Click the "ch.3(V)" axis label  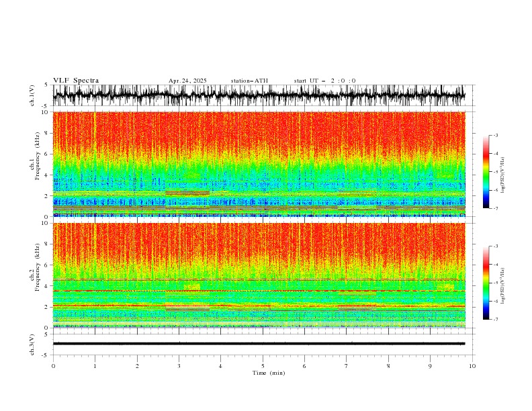(x=32, y=345)
